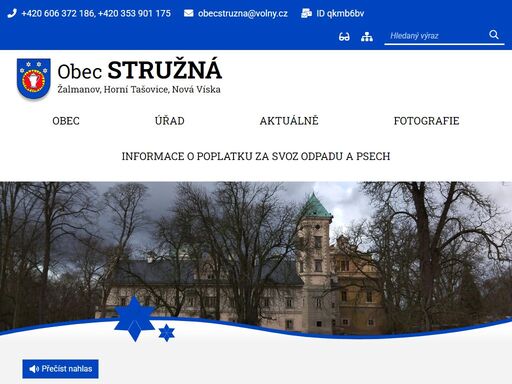Call phone number +420 353 901 175
This screenshot has height=384, width=512.
click(x=134, y=14)
